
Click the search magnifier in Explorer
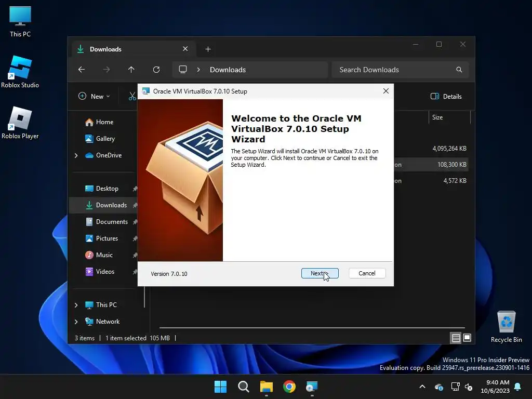pos(459,70)
